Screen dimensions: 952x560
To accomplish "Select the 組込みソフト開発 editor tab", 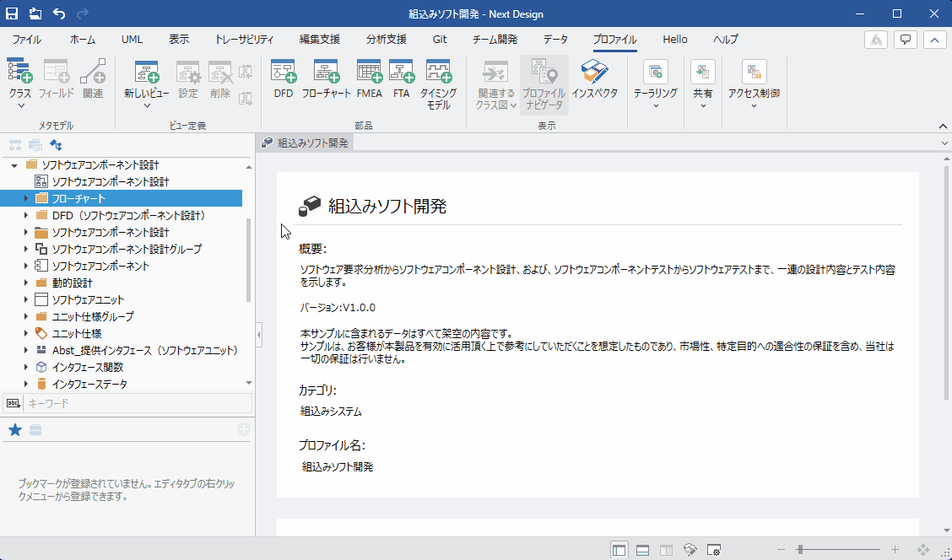I will 306,143.
